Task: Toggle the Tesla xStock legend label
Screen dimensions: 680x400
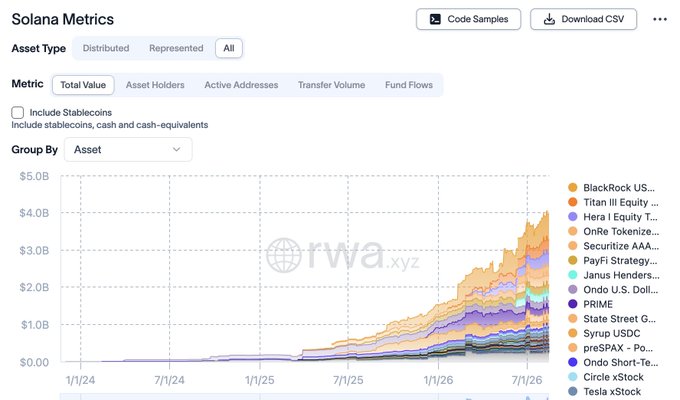Action: (612, 392)
